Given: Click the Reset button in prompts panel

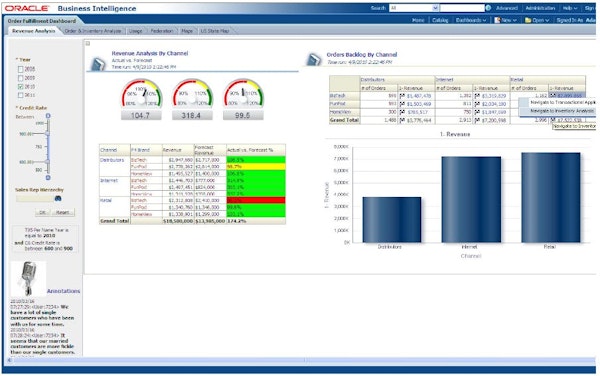Looking at the screenshot, I should coord(62,212).
